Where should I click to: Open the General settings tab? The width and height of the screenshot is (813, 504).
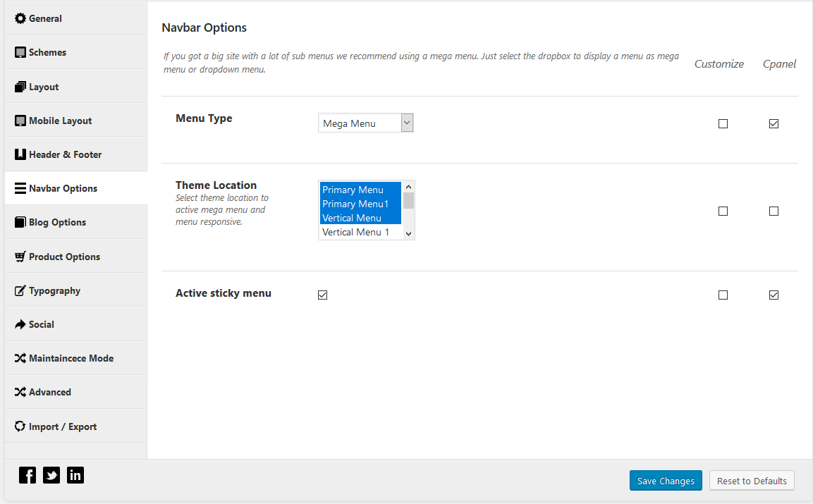tap(75, 18)
